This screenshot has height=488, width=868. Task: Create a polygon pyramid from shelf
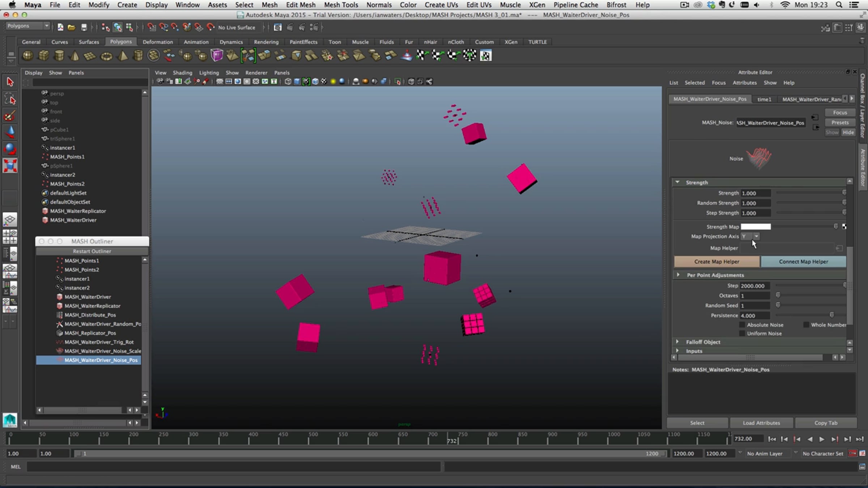coord(123,56)
